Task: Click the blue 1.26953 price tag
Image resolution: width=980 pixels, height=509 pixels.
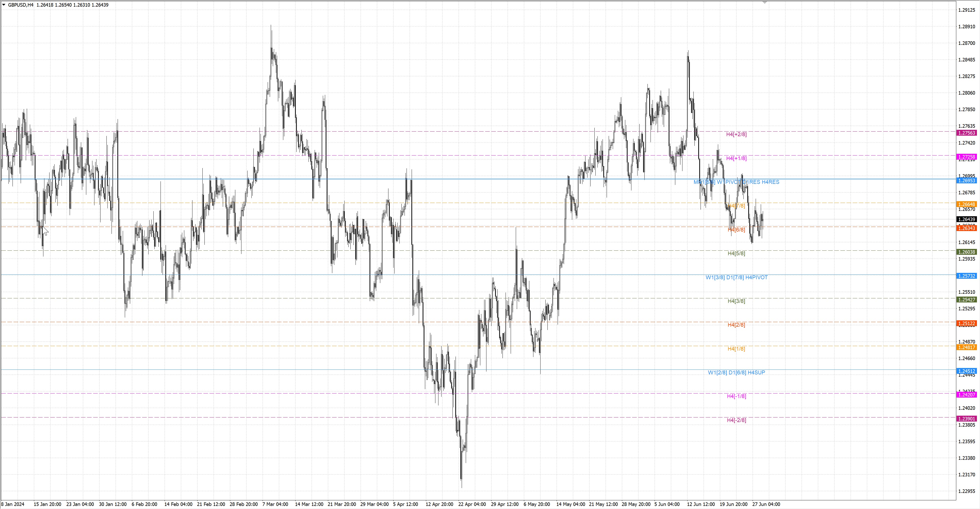Action: click(x=966, y=181)
